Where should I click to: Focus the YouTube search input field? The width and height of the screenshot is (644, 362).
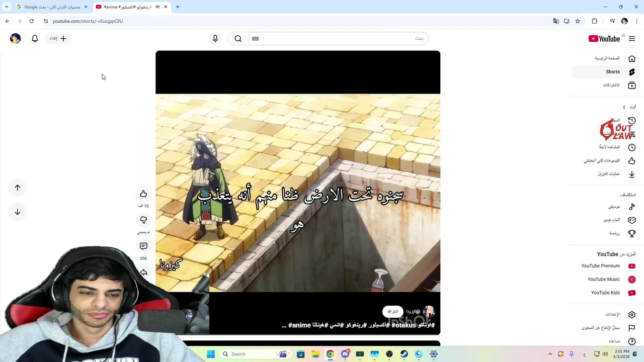click(338, 38)
